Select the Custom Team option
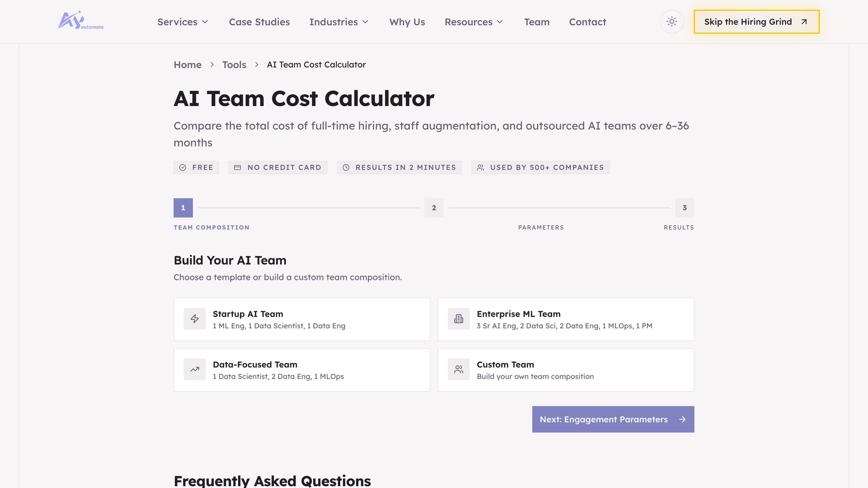 (x=566, y=370)
